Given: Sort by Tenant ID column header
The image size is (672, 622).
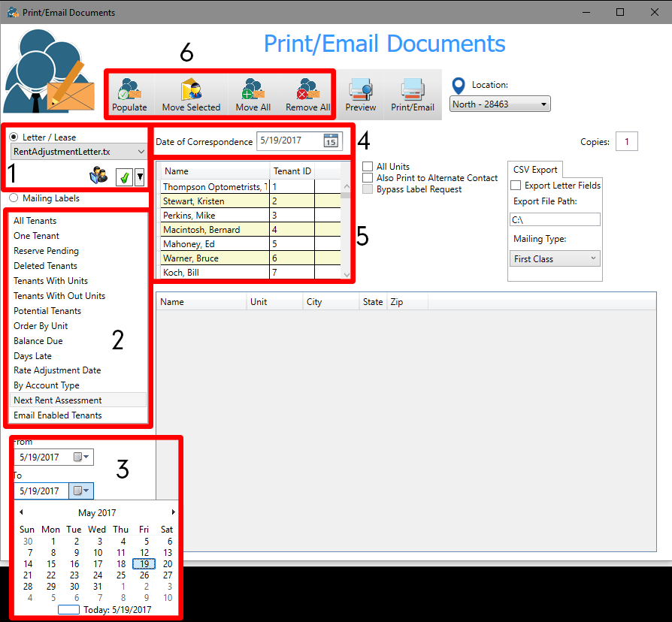Looking at the screenshot, I should pyautogui.click(x=292, y=171).
